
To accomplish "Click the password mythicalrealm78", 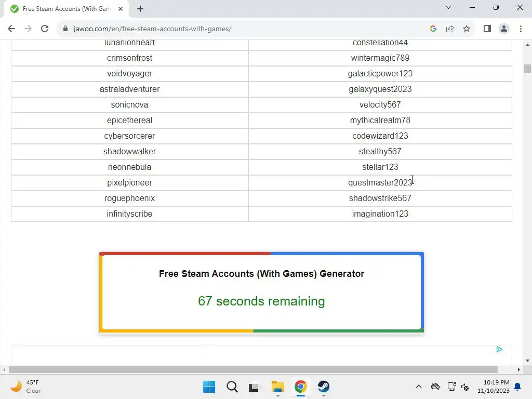I will click(380, 121).
